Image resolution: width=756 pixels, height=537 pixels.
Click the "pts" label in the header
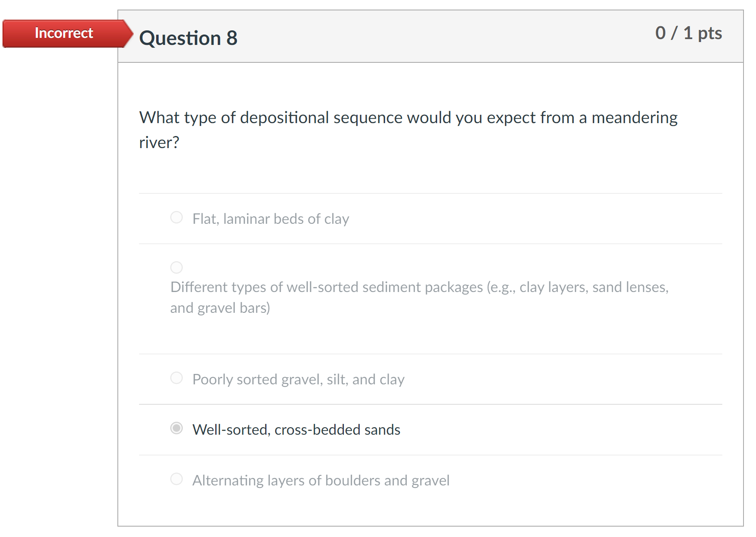click(710, 33)
